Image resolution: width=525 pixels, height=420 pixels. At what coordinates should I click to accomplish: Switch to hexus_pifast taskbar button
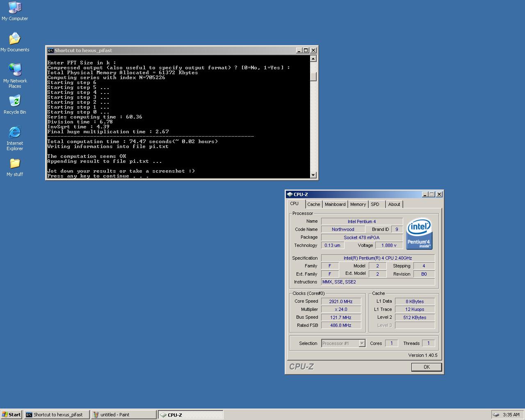(x=57, y=415)
